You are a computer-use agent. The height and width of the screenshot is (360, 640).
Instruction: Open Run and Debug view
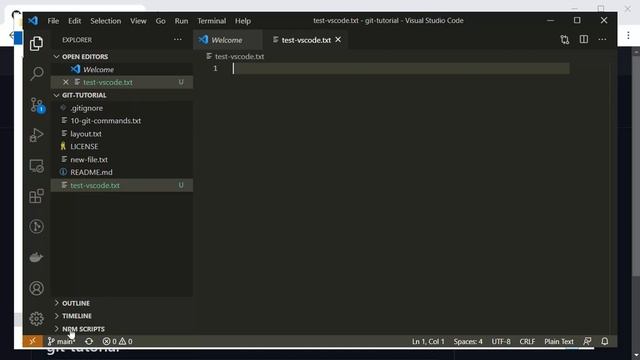point(36,135)
